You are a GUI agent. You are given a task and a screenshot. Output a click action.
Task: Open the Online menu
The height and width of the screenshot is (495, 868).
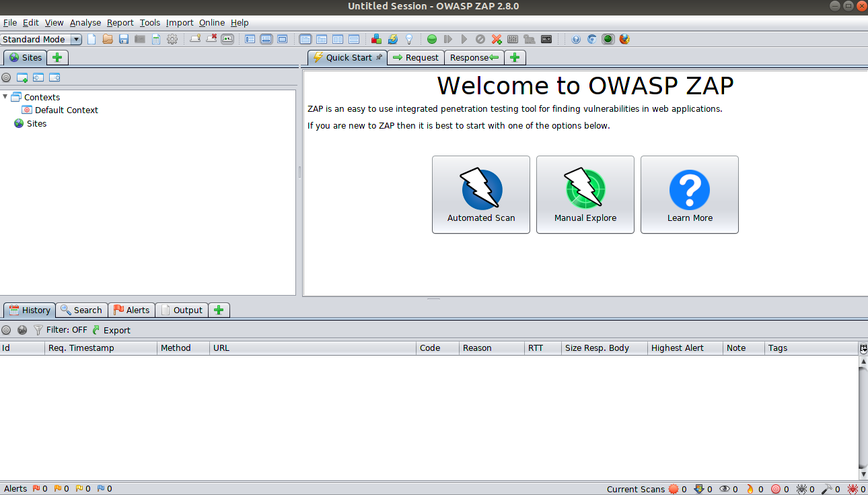[212, 23]
